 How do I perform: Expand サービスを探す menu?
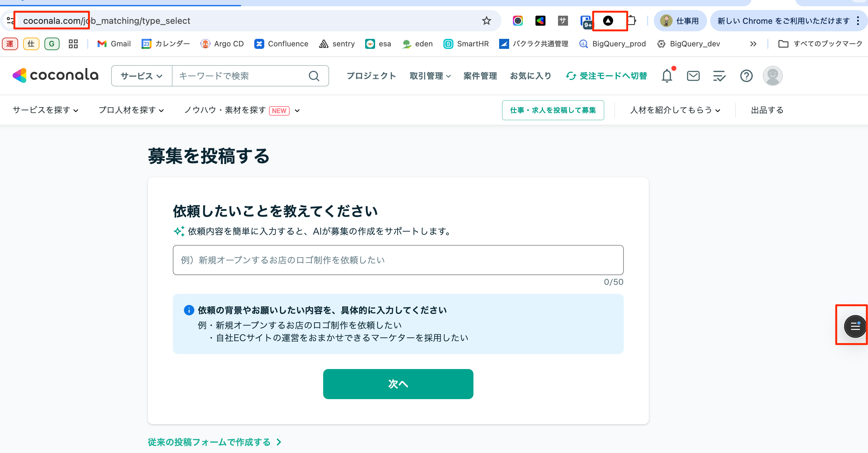click(45, 110)
